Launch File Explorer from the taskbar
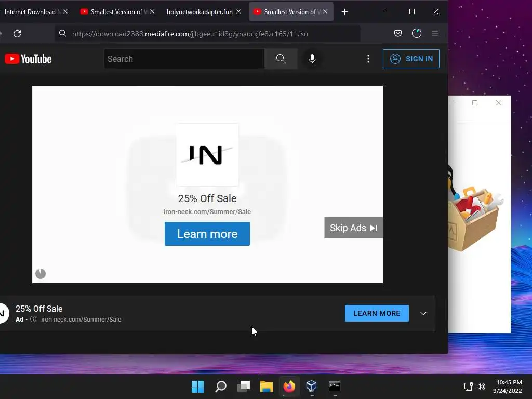This screenshot has width=532, height=399. coord(267,387)
